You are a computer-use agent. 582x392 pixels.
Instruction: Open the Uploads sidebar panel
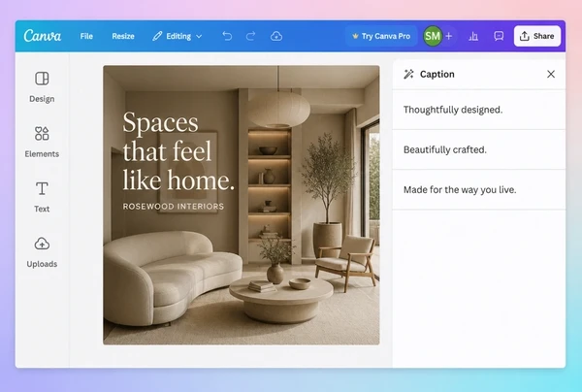pyautogui.click(x=42, y=252)
